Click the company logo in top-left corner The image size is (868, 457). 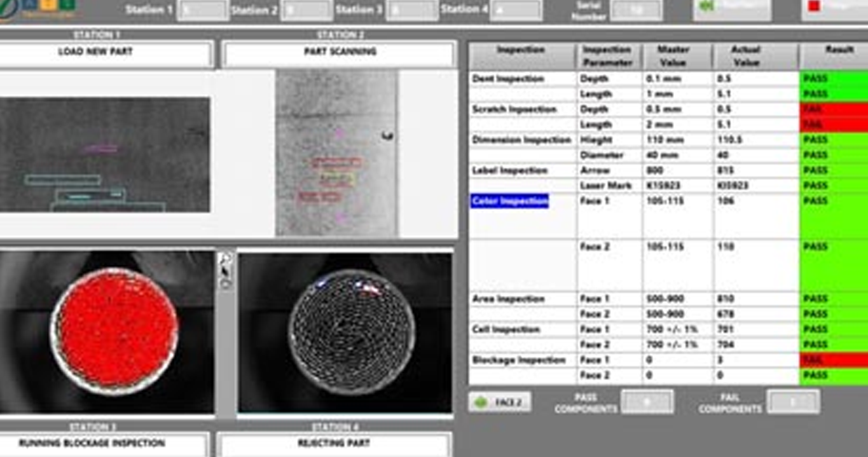point(38,8)
